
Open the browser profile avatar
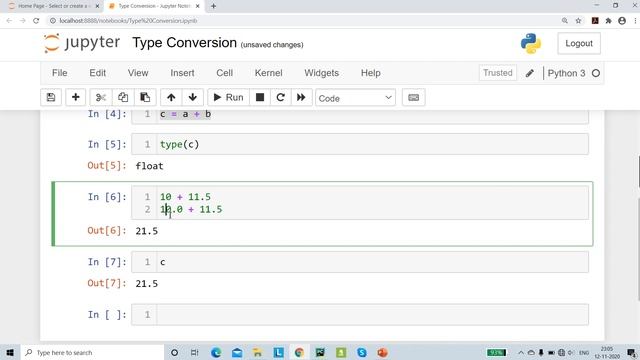[622, 20]
